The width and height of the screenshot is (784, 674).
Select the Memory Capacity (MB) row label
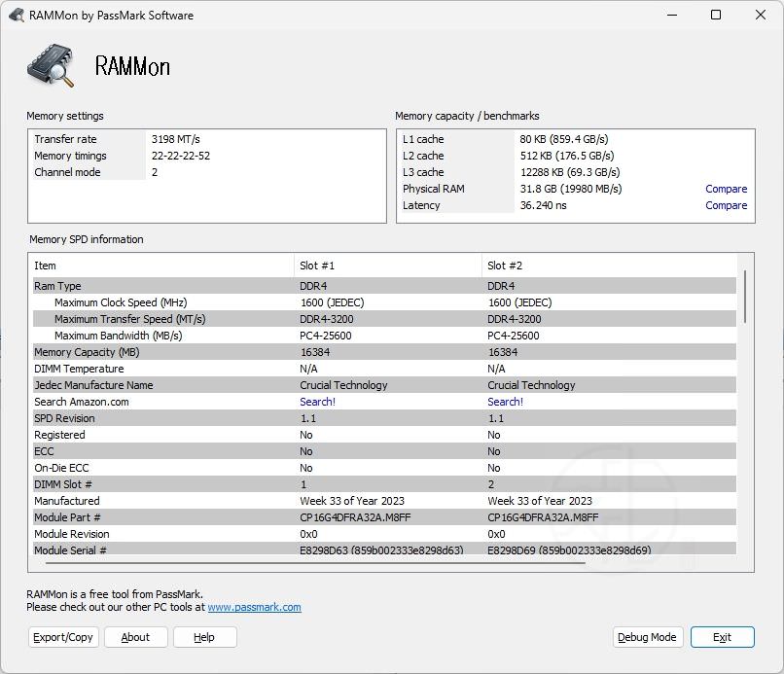pyautogui.click(x=87, y=352)
